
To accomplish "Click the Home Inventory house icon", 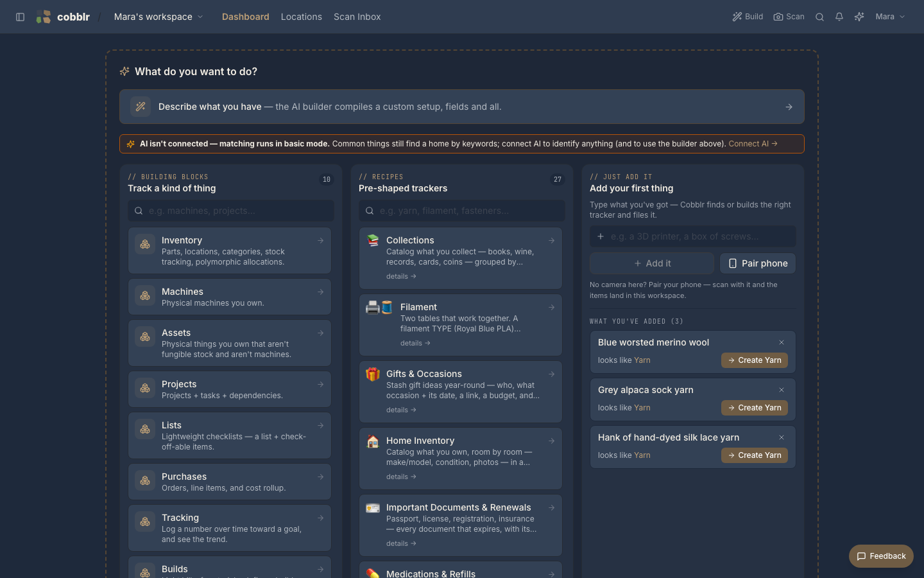I will click(x=373, y=441).
